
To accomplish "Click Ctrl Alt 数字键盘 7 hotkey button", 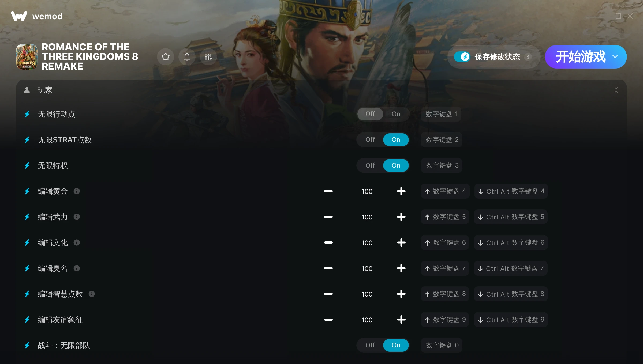I will coord(511,268).
